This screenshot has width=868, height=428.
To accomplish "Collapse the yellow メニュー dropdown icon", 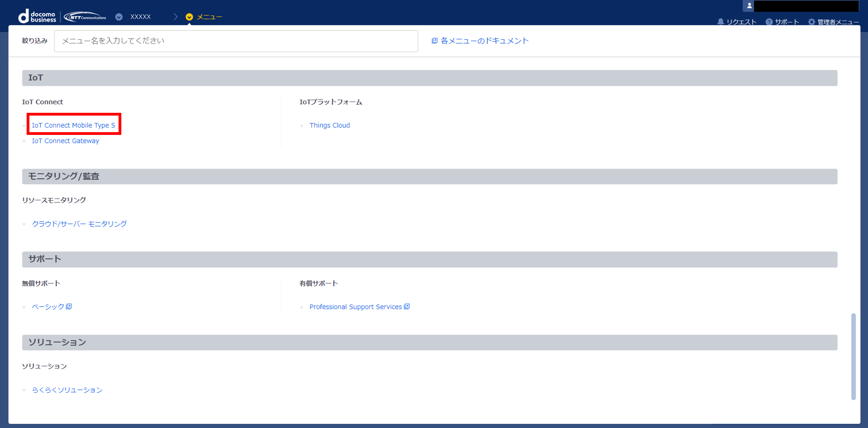I will [189, 17].
